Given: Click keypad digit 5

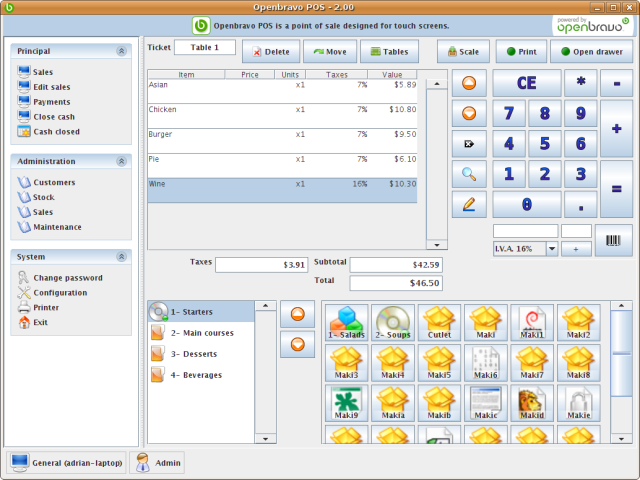Looking at the screenshot, I should coord(545,144).
